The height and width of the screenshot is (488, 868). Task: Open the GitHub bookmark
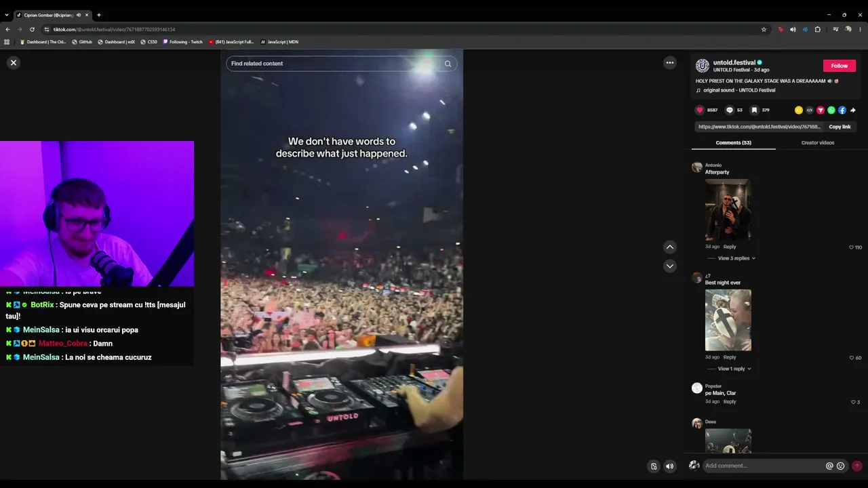click(x=82, y=42)
